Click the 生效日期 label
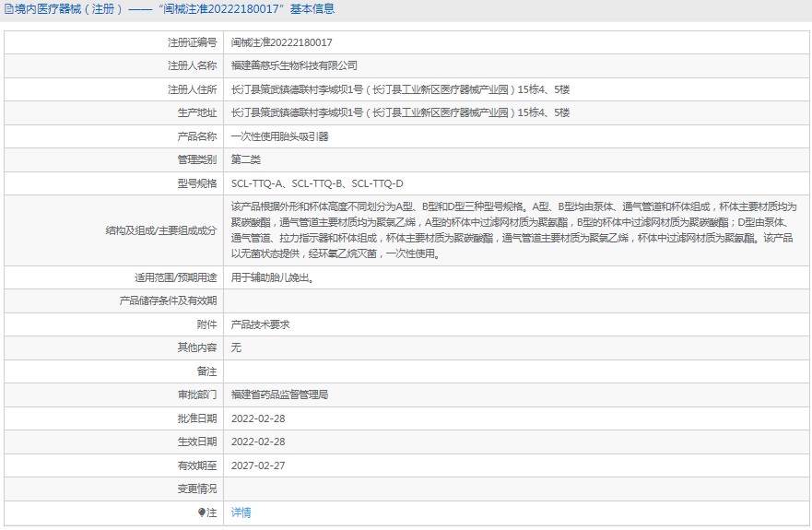The image size is (812, 530). pyautogui.click(x=197, y=442)
